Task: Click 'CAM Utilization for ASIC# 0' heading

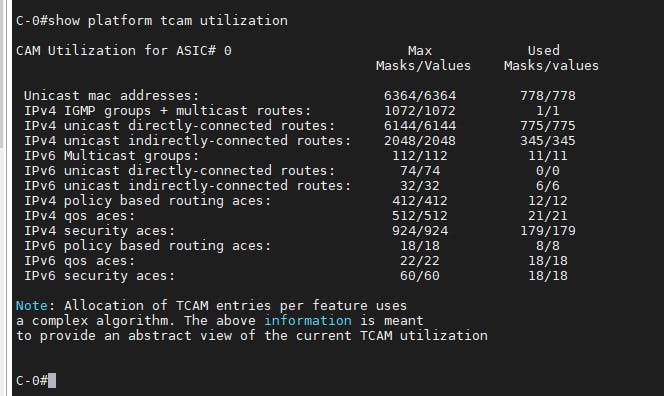Action: [124, 51]
